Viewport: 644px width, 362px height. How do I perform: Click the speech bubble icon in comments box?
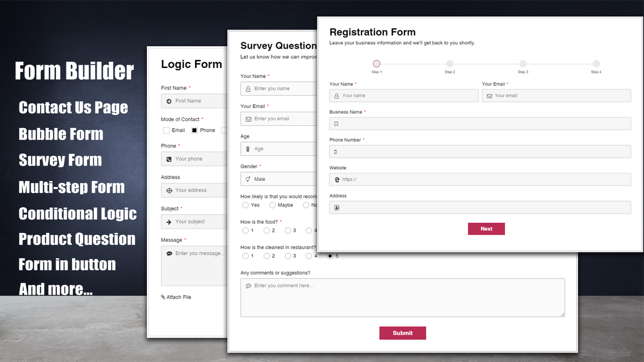(249, 286)
